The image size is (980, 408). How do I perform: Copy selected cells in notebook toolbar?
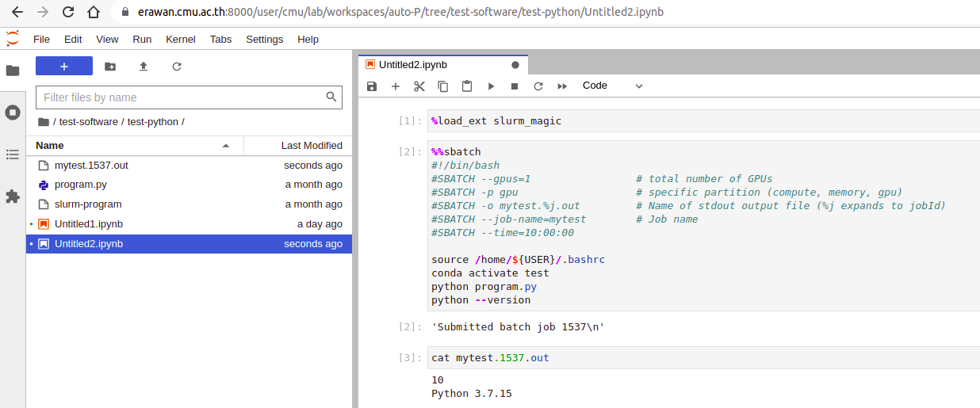(443, 86)
